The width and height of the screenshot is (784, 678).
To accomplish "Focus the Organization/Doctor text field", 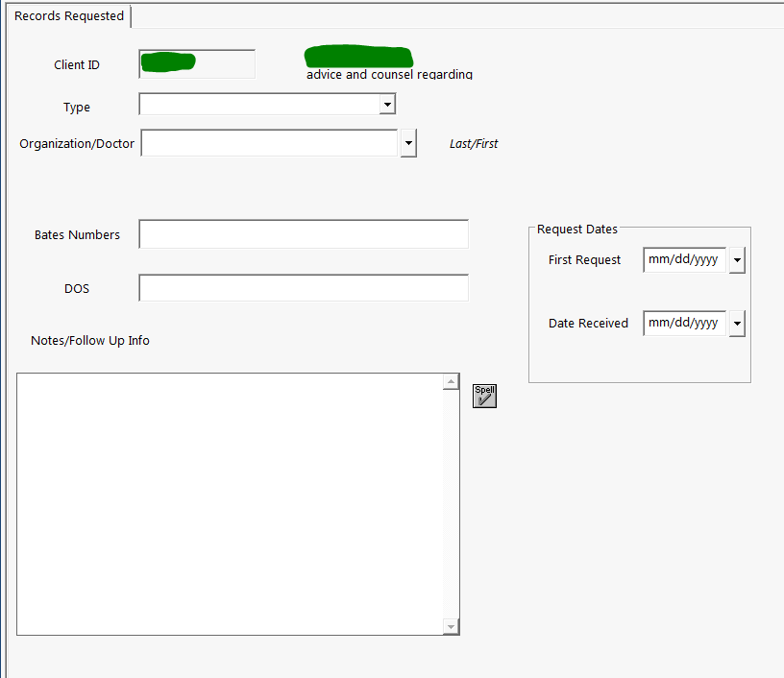I will (x=268, y=143).
